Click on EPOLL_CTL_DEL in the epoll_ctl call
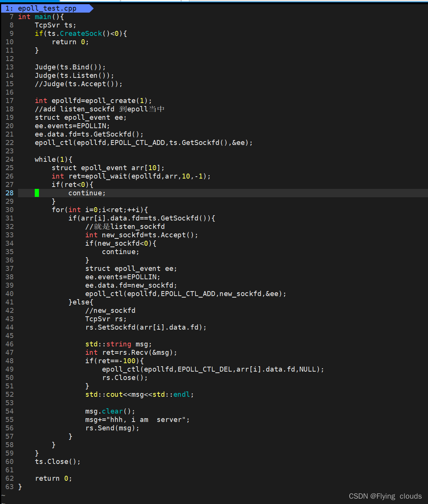Image resolution: width=428 pixels, height=504 pixels. [205, 369]
